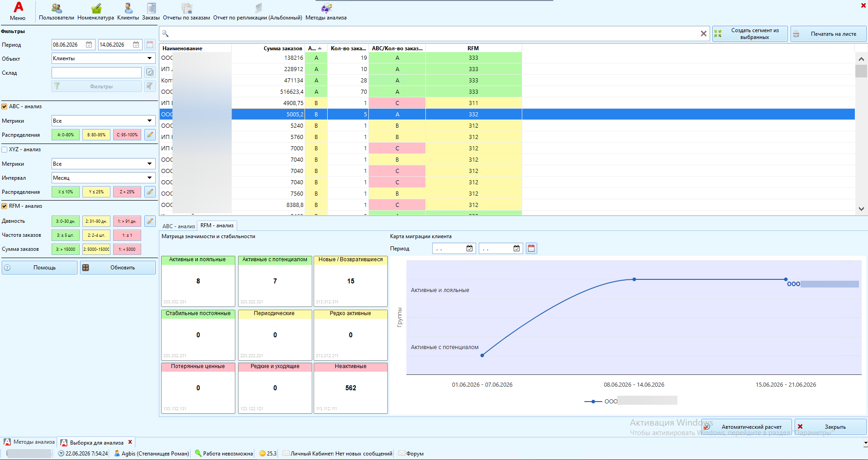
Task: Click the Обновить button
Action: coord(118,268)
